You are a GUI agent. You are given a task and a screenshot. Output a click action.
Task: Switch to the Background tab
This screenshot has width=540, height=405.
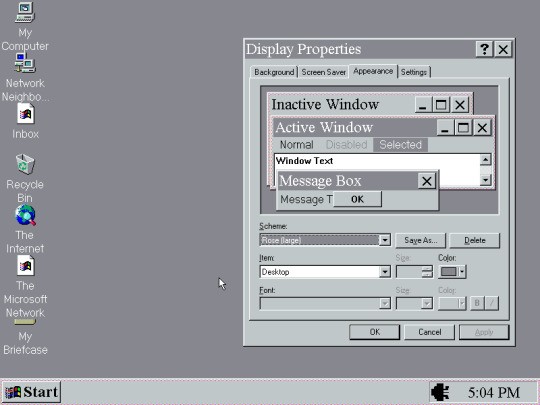pyautogui.click(x=274, y=72)
